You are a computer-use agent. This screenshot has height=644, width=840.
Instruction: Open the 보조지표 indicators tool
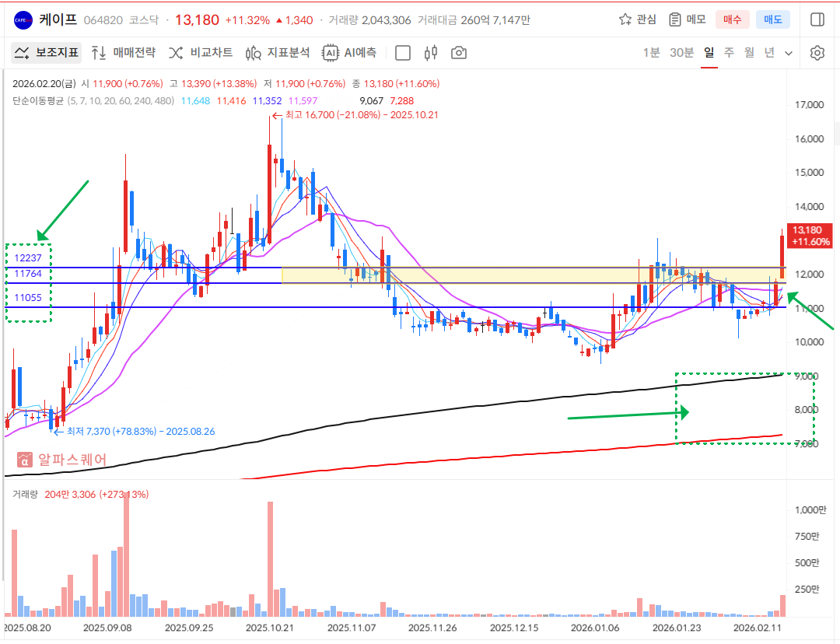(x=47, y=53)
